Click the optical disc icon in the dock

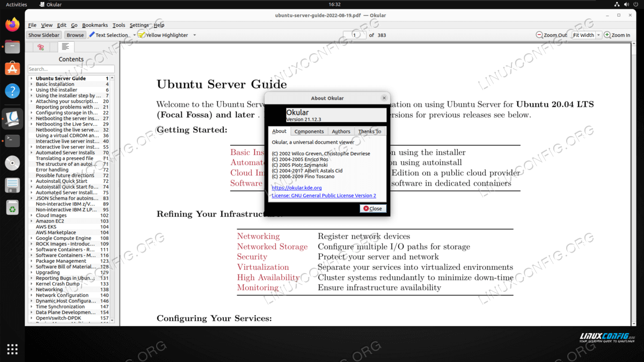click(x=12, y=163)
